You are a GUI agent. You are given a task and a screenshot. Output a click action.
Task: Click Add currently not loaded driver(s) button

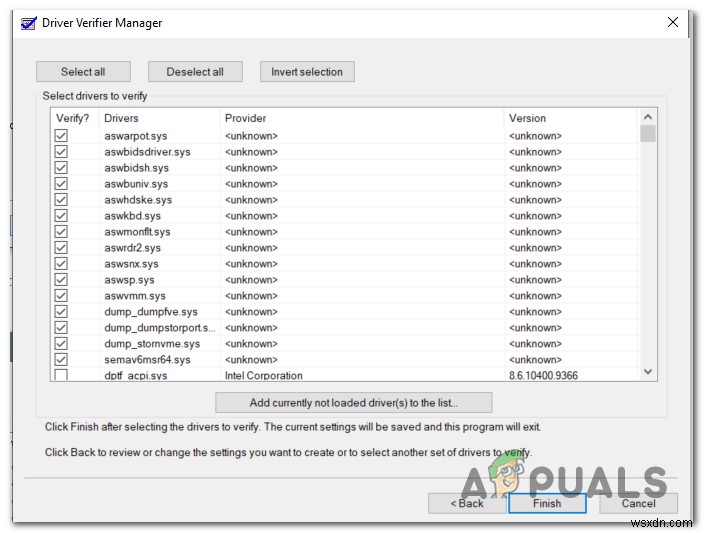point(354,403)
